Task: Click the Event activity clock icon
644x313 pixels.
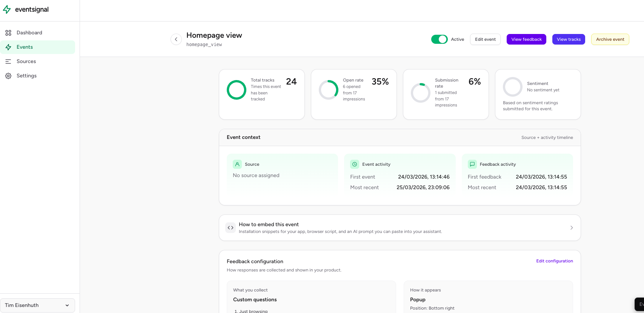Action: (355, 164)
